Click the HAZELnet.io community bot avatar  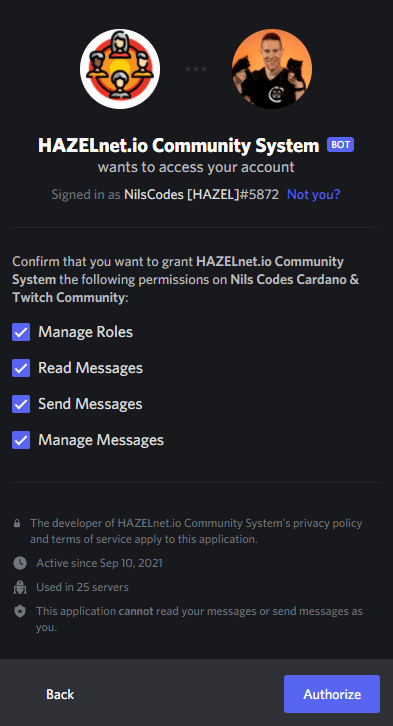(x=120, y=69)
